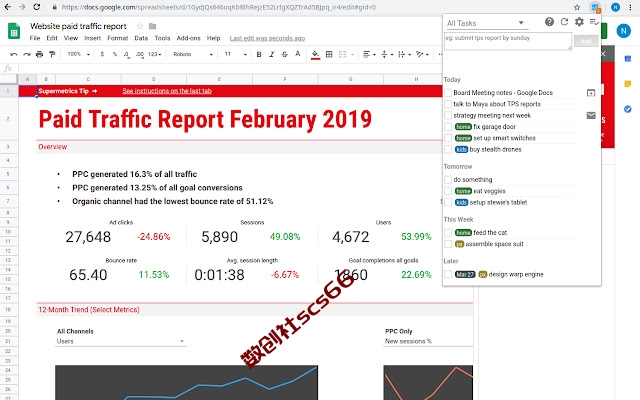Open the text color tool

pyautogui.click(x=298, y=54)
